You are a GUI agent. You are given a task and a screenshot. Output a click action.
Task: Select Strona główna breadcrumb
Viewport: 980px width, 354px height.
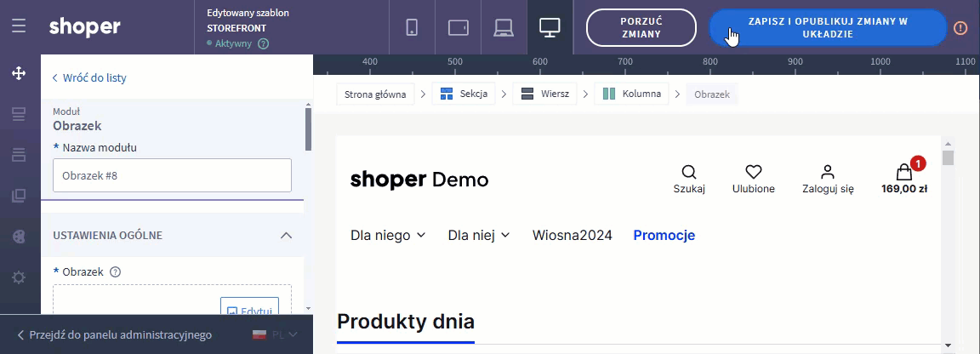tap(376, 94)
